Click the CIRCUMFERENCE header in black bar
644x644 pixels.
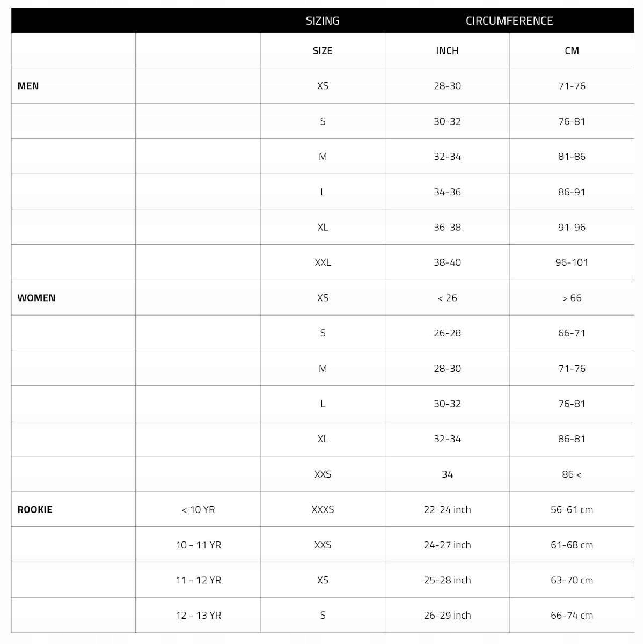pyautogui.click(x=509, y=21)
